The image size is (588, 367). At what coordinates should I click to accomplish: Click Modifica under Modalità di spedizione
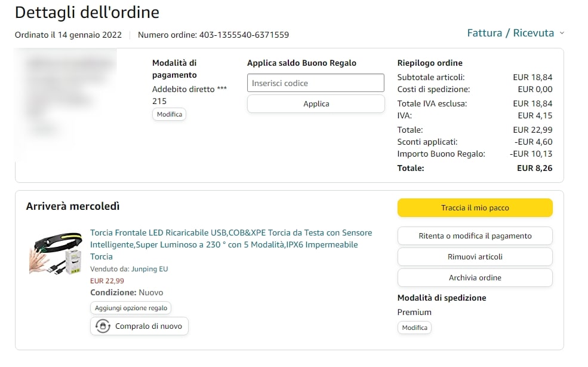[414, 328]
